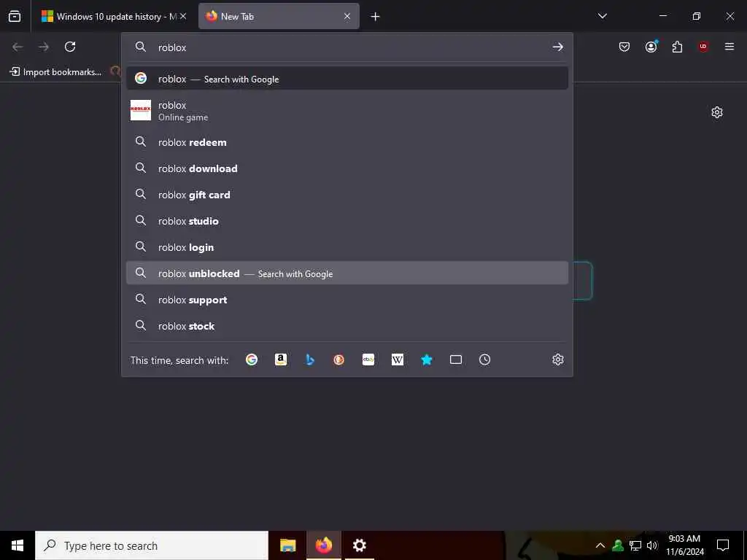Search this time with Google icon
This screenshot has height=560, width=747.
point(252,359)
